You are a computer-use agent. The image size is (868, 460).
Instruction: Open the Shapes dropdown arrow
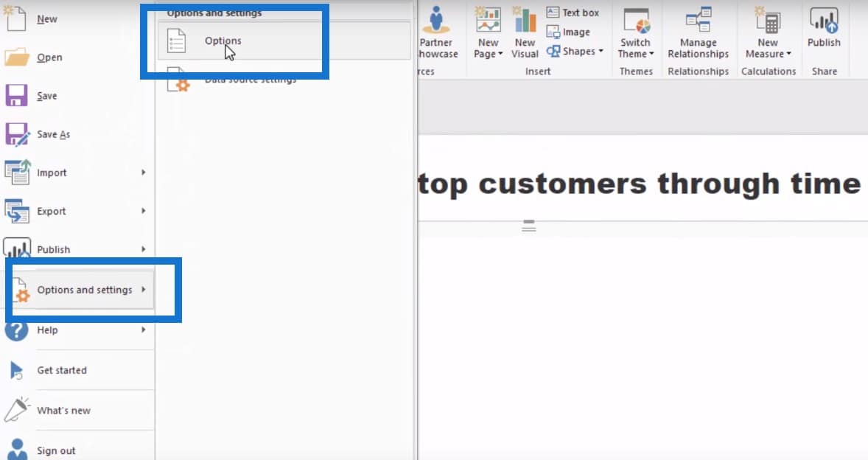[x=601, y=51]
